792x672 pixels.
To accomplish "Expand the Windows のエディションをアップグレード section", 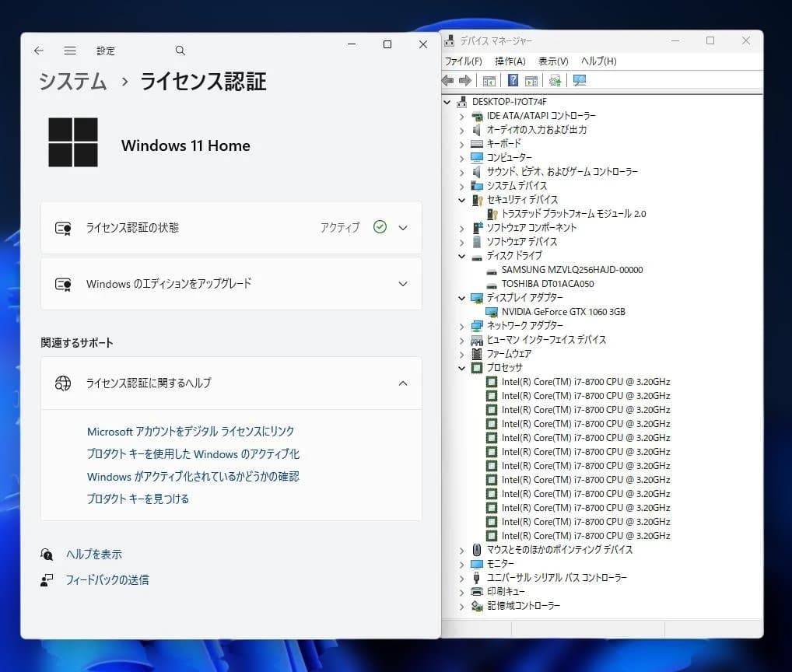I will pos(402,283).
